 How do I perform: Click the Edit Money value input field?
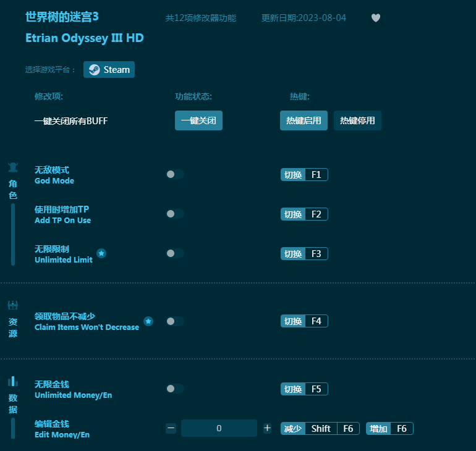point(219,428)
